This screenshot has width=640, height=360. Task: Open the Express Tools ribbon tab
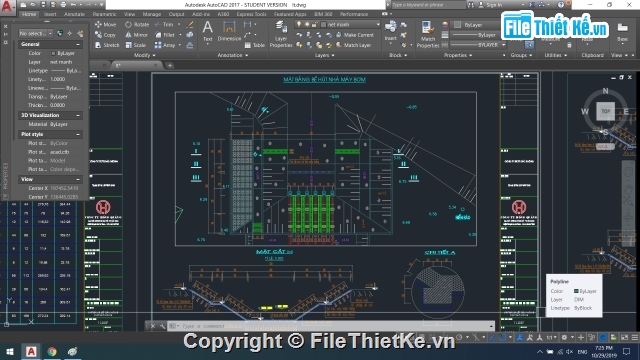251,14
